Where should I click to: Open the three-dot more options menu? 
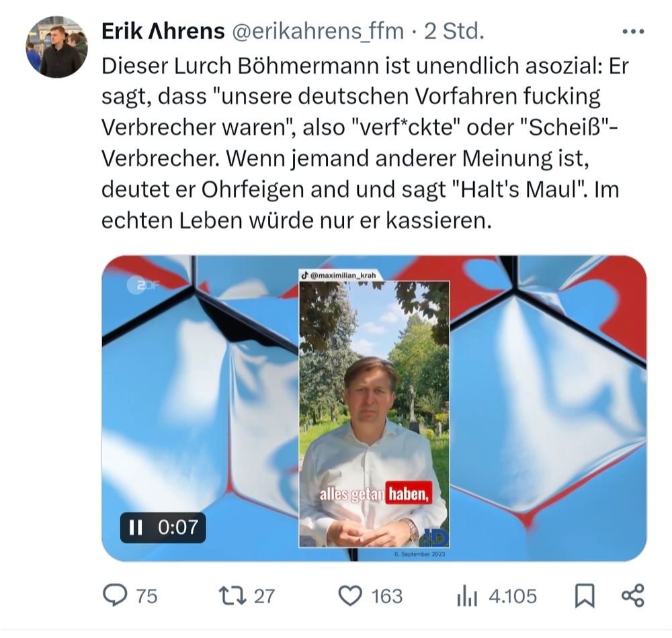point(633,32)
